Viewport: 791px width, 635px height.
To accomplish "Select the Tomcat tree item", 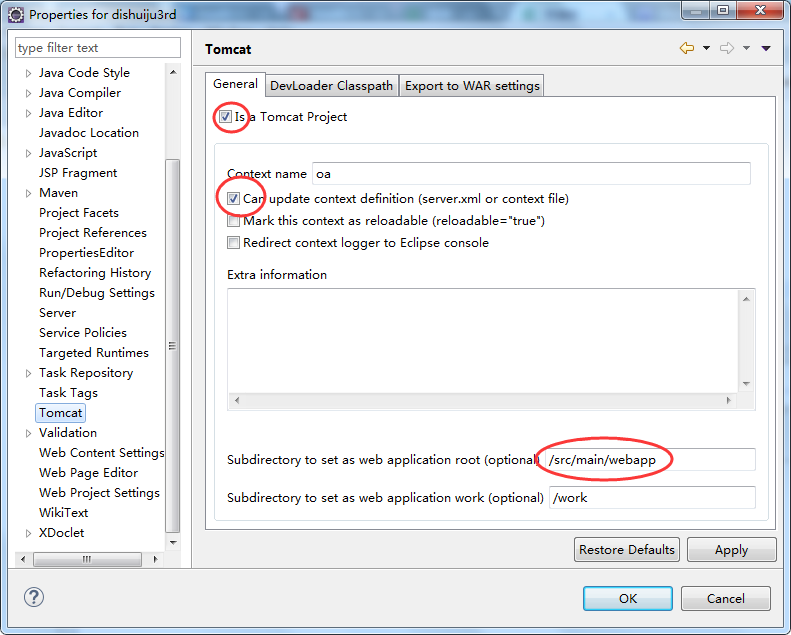I will (61, 413).
